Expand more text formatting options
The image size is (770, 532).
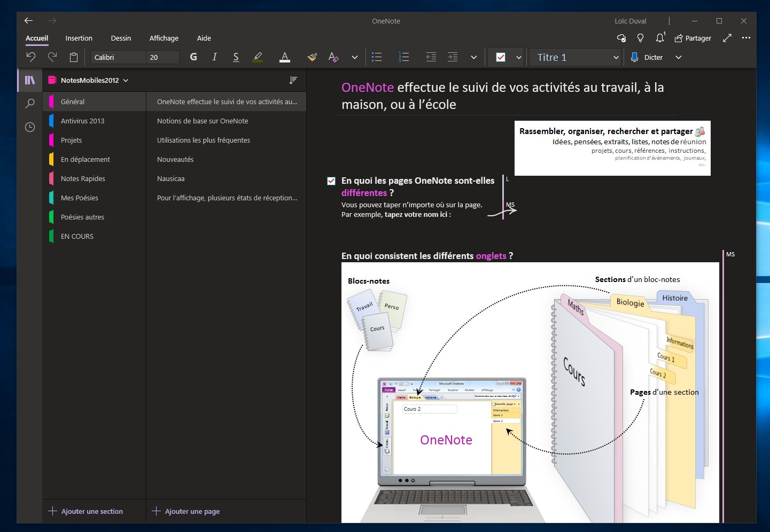pyautogui.click(x=354, y=57)
